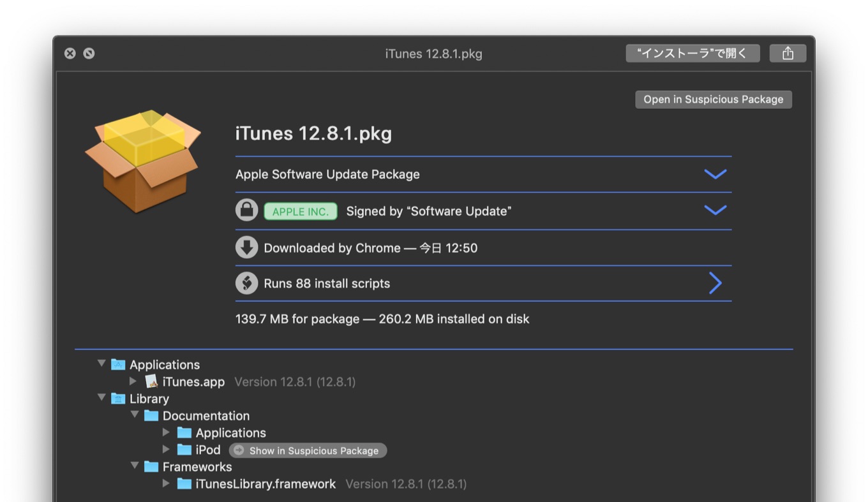The height and width of the screenshot is (502, 868).
Task: Expand the iTunes.app disclosure triangle
Action: pyautogui.click(x=133, y=381)
